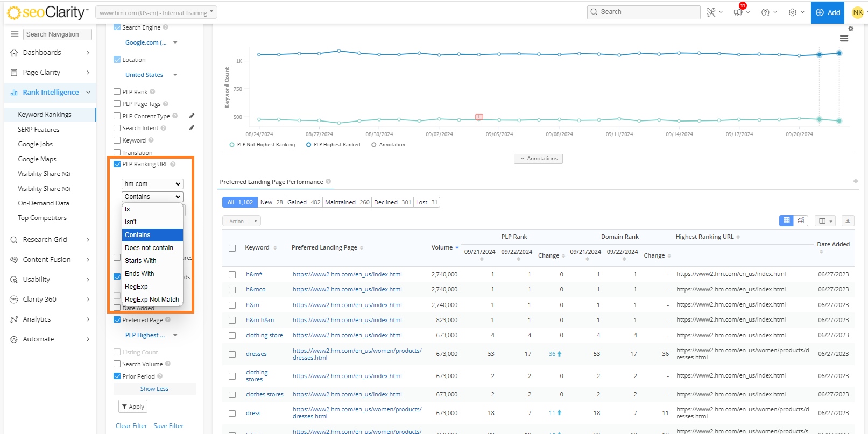Toggle the hamburger navigation menu icon
The image size is (868, 434).
click(15, 34)
